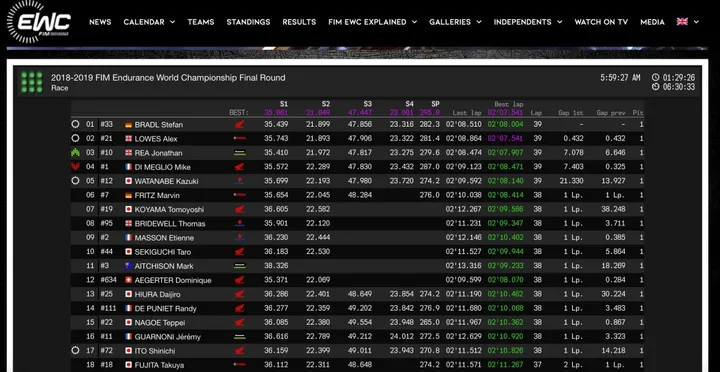Click the speed value 287.0 in DI MEGLIO row
Viewport: 720px width, 372px height.
429,167
